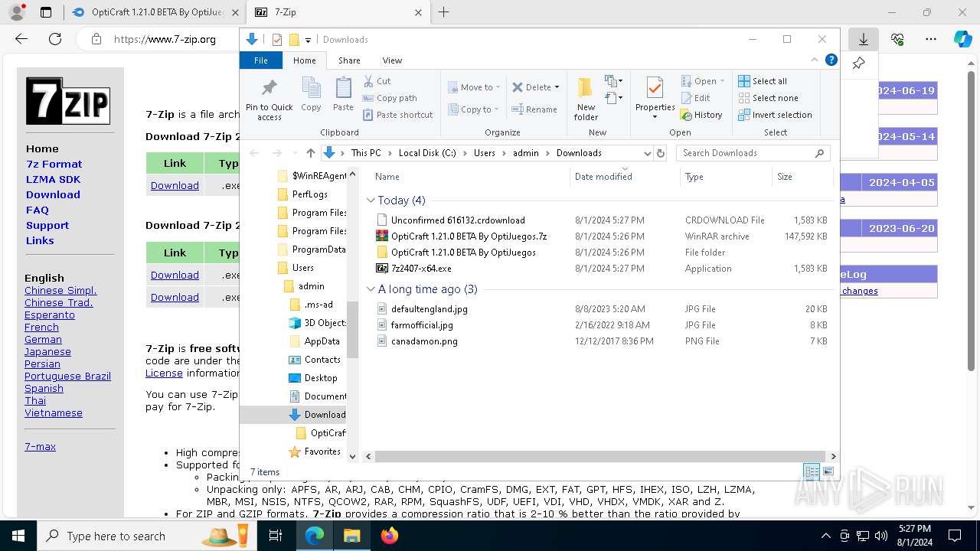Open the Move to dropdown
980x551 pixels.
tap(474, 87)
